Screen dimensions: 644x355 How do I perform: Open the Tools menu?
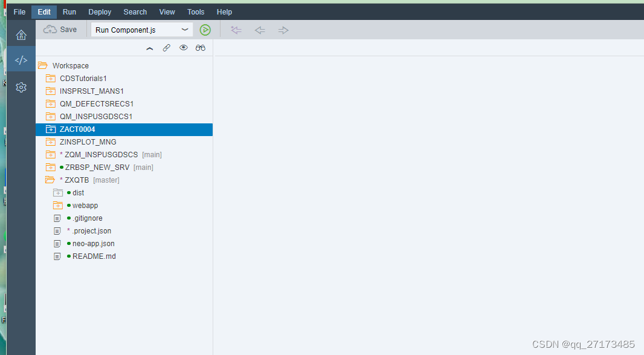pos(195,11)
